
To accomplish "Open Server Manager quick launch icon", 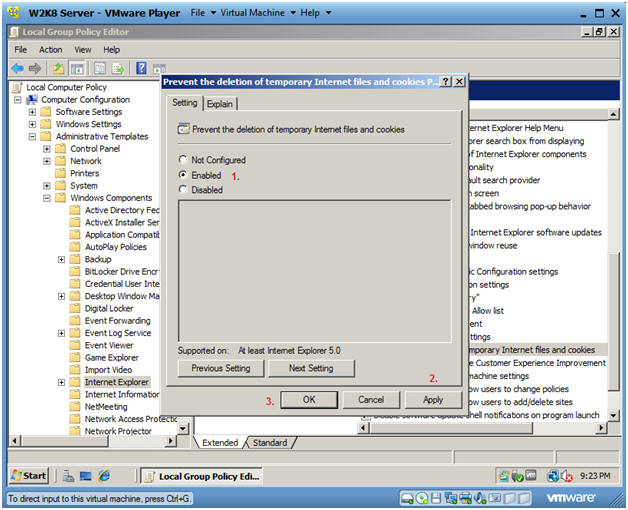I will point(68,476).
